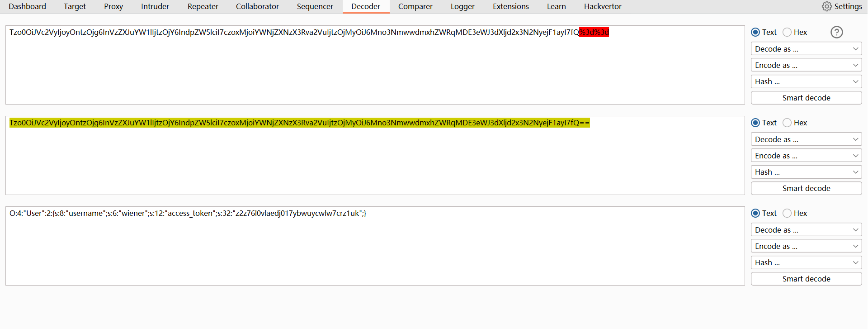Click the help question mark icon

tap(836, 32)
